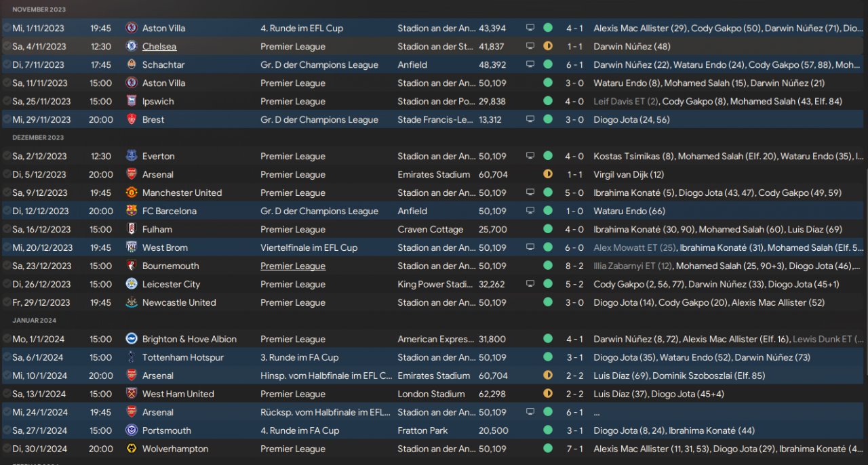The width and height of the screenshot is (868, 465).
Task: Collapse the NOVEMBER 2023 section header
Action: (x=38, y=9)
